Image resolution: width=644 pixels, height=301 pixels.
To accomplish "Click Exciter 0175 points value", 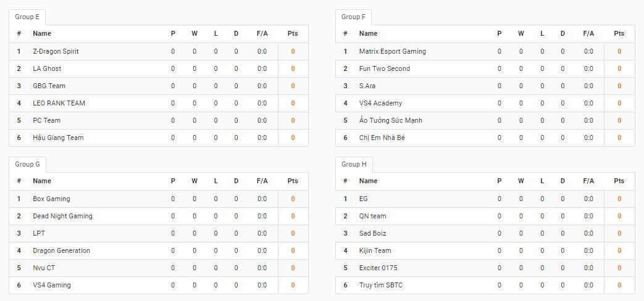I will [619, 267].
